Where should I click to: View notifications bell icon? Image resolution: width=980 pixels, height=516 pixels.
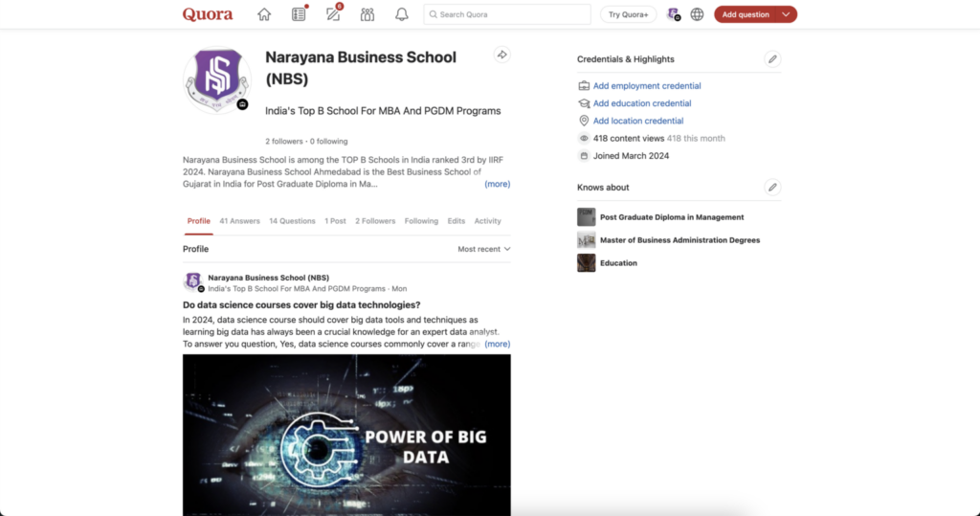pyautogui.click(x=402, y=14)
